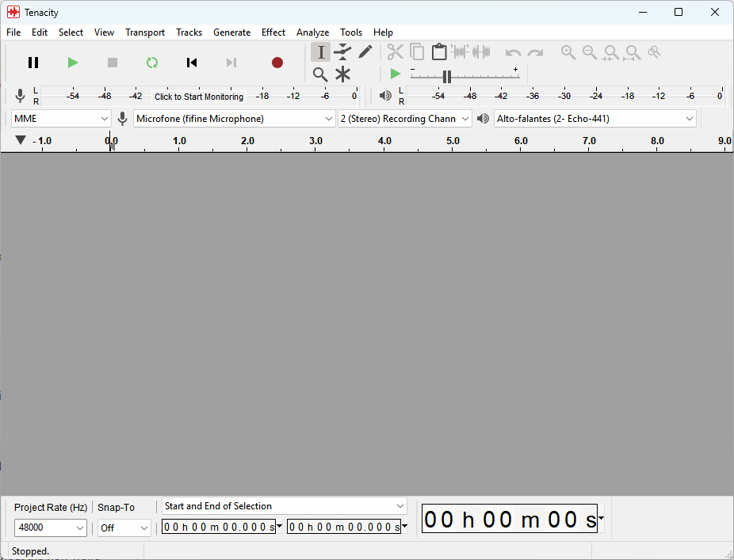Toggle the Loop playback button
The height and width of the screenshot is (560, 734).
[152, 63]
